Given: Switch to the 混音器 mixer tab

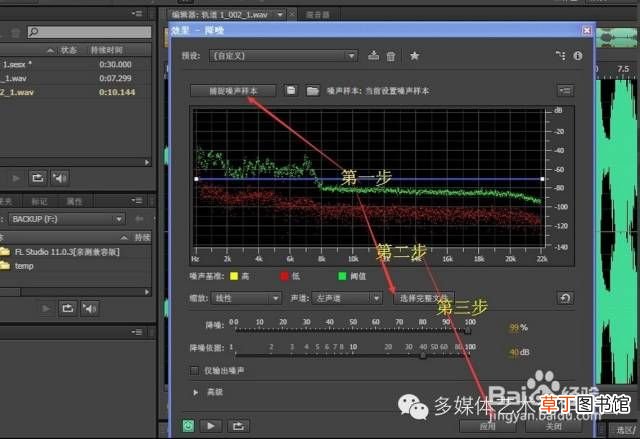Looking at the screenshot, I should (x=318, y=15).
